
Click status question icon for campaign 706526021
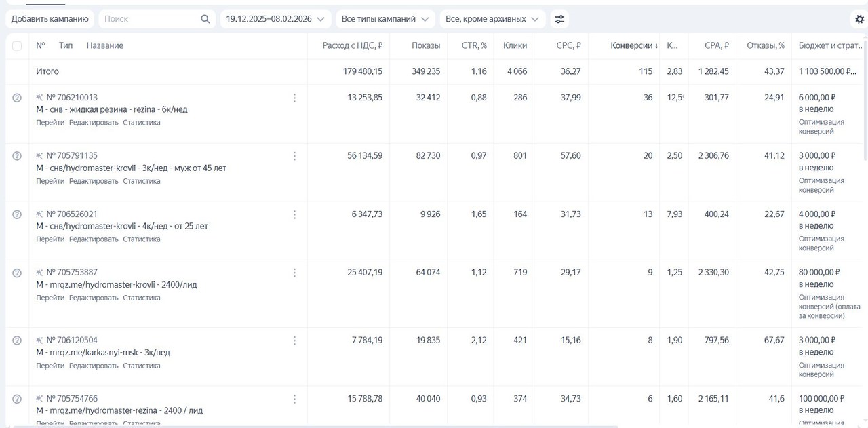(x=17, y=214)
